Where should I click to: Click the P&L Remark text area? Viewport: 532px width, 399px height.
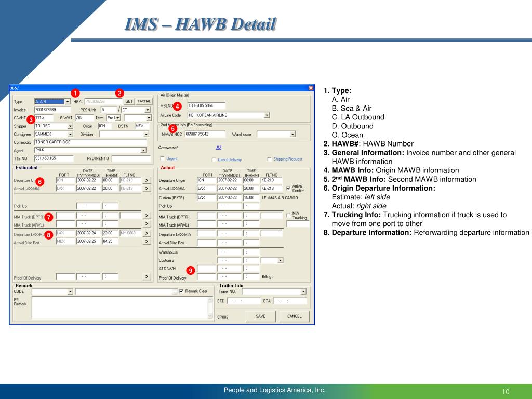coord(119,308)
